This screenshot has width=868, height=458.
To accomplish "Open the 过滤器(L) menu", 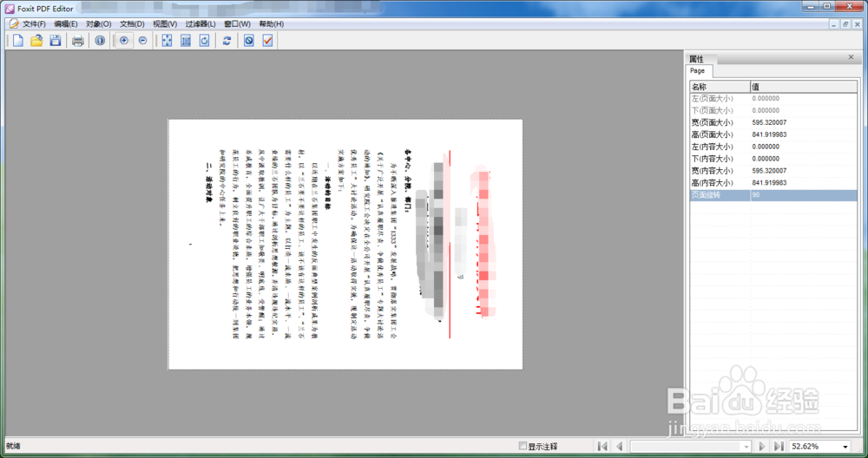I will click(x=201, y=23).
